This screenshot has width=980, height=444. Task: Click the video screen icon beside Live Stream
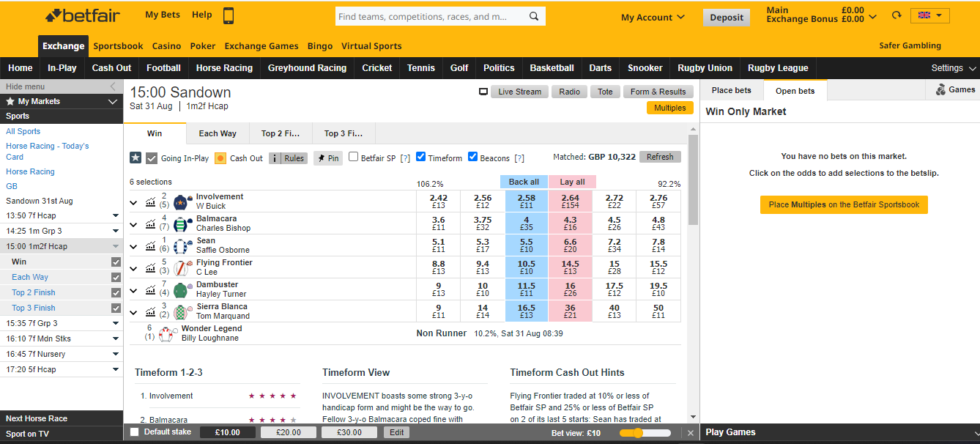click(x=483, y=92)
